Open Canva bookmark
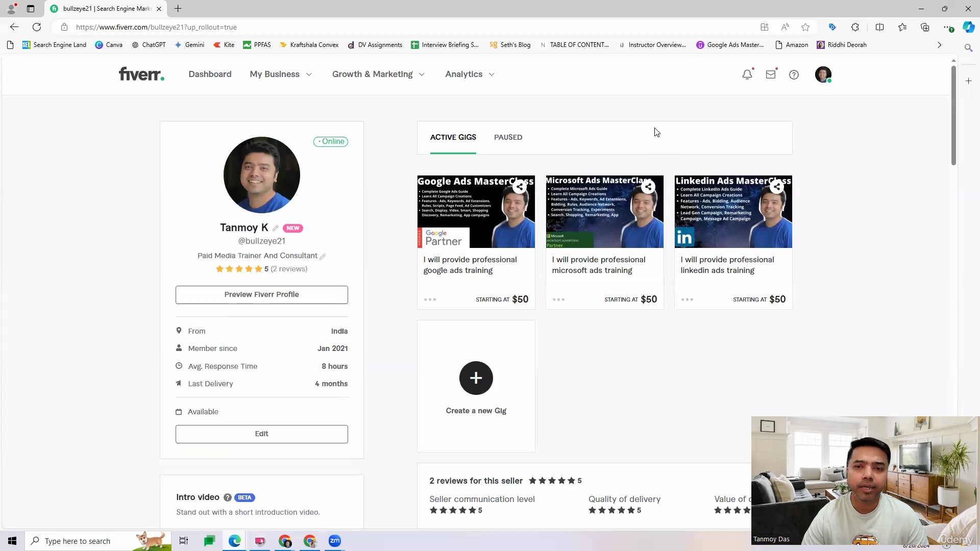980x551 pixels. (x=109, y=45)
